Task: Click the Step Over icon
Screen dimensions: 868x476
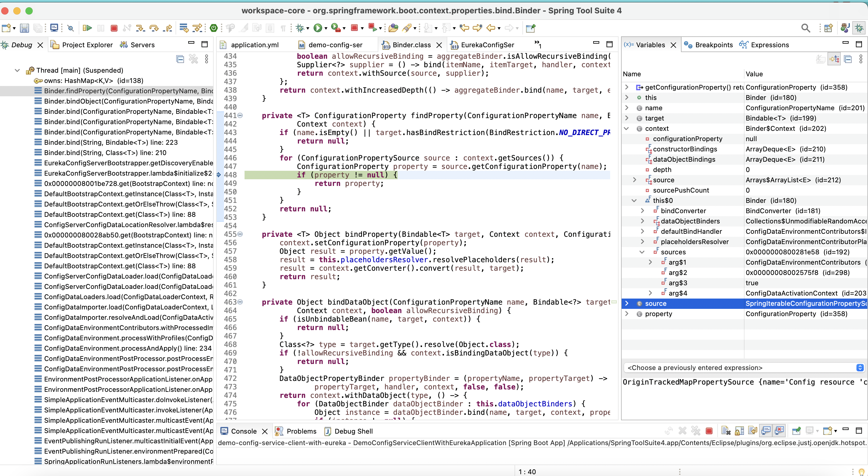Action: [154, 28]
